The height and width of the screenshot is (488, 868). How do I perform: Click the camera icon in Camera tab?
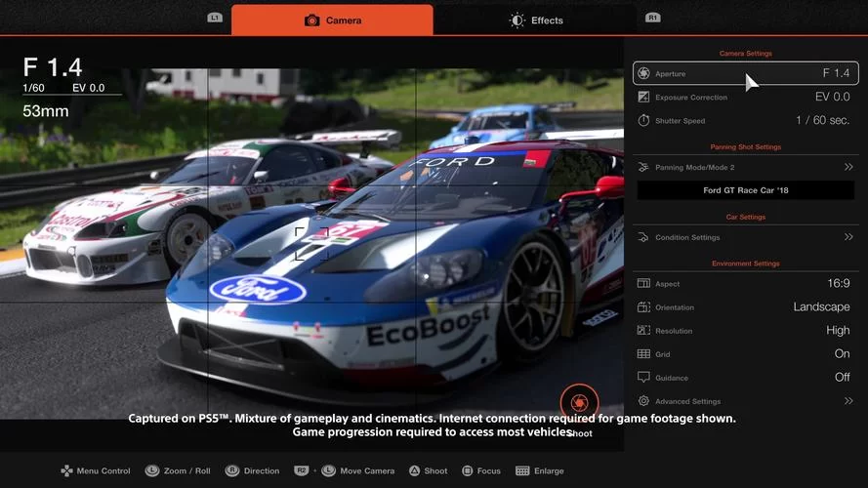click(x=312, y=20)
